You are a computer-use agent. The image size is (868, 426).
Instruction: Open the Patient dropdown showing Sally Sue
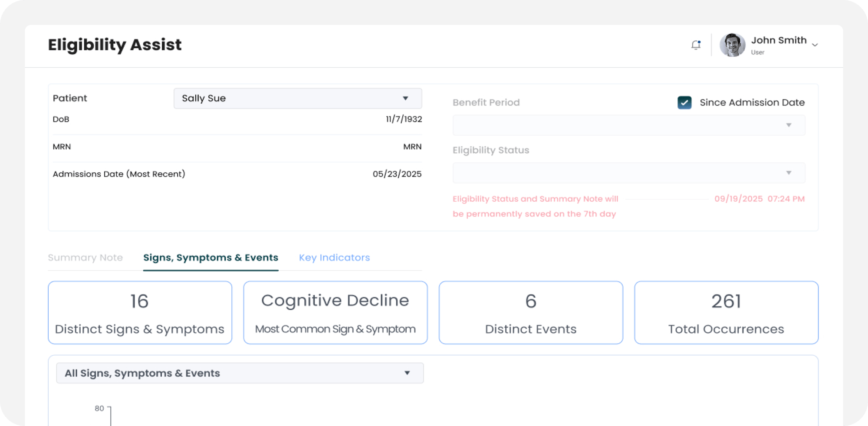tap(297, 98)
